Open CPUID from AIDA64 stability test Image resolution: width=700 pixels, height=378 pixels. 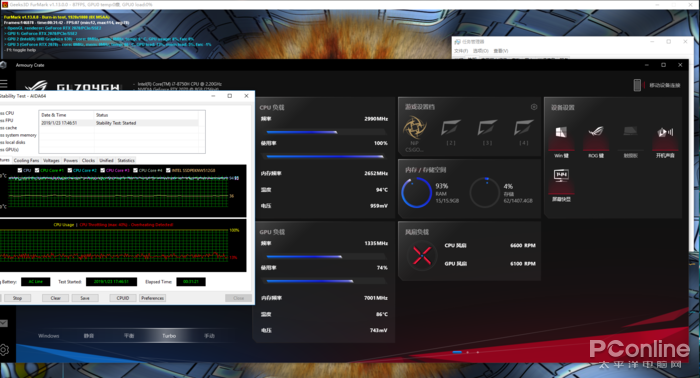click(123, 298)
